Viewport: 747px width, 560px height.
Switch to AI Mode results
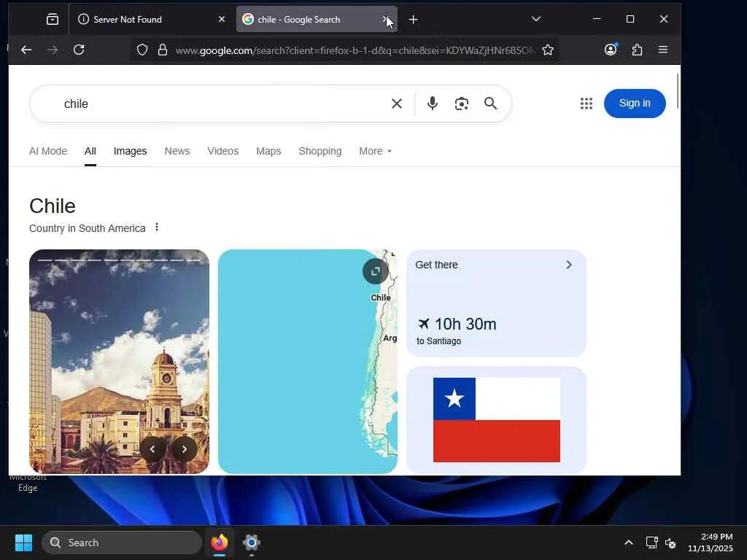48,151
